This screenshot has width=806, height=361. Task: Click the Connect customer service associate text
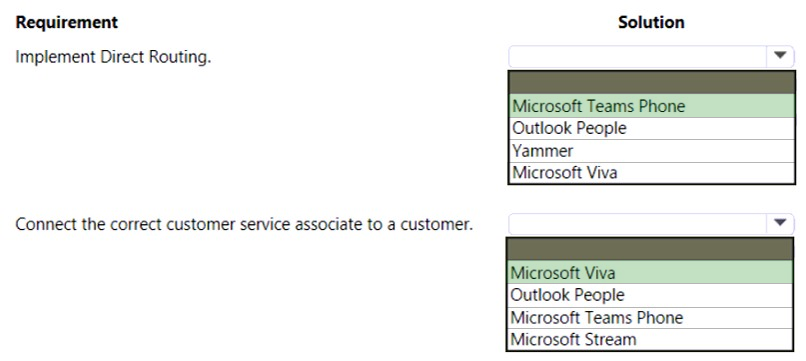(244, 224)
